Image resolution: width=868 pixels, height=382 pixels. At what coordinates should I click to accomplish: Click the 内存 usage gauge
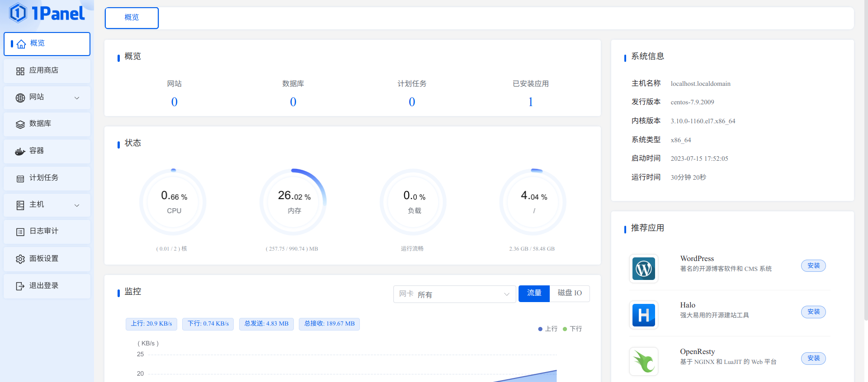coord(293,202)
